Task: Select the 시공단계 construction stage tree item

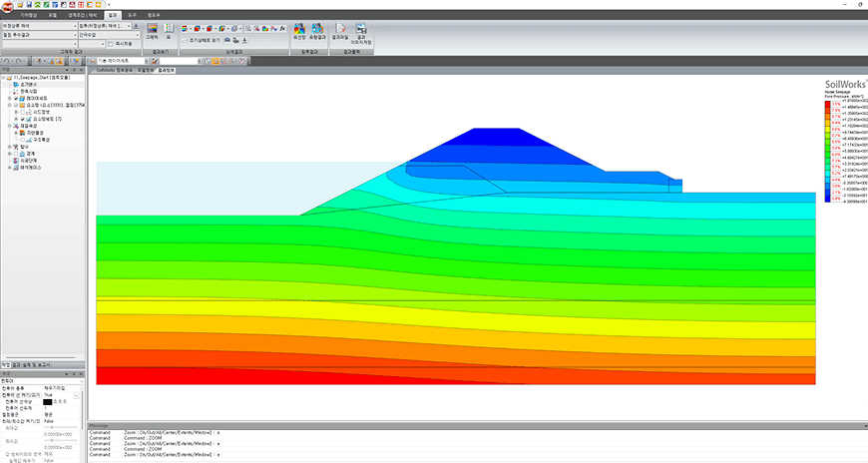Action: click(28, 161)
